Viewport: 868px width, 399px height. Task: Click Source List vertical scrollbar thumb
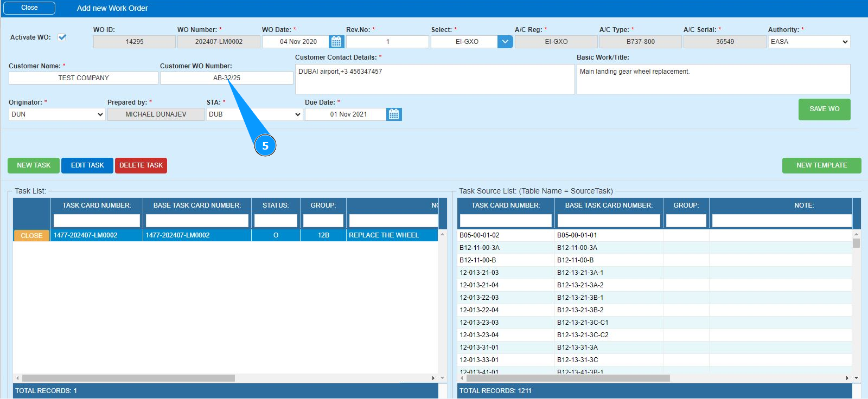[856, 243]
